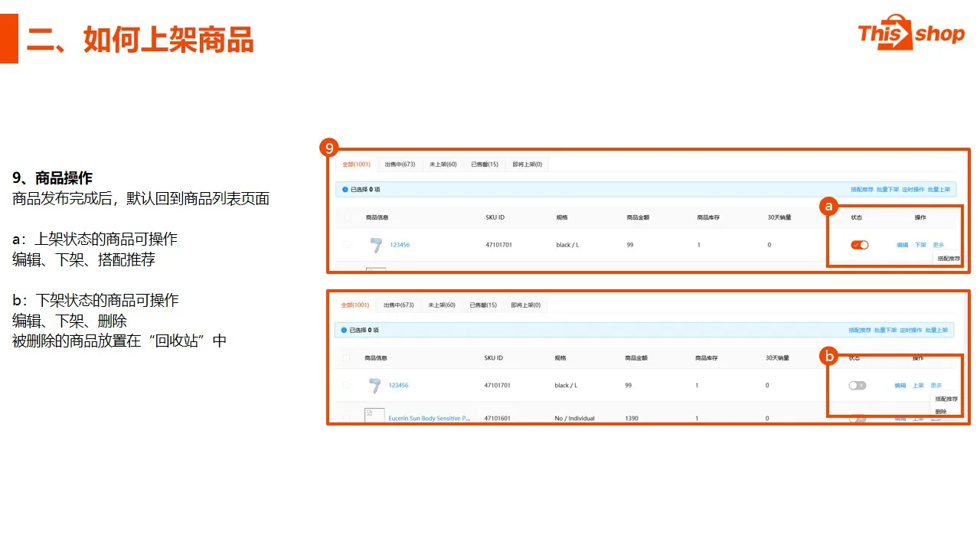Tick the select-all header checkbox in panel a
The width and height of the screenshot is (980, 551).
tap(348, 217)
